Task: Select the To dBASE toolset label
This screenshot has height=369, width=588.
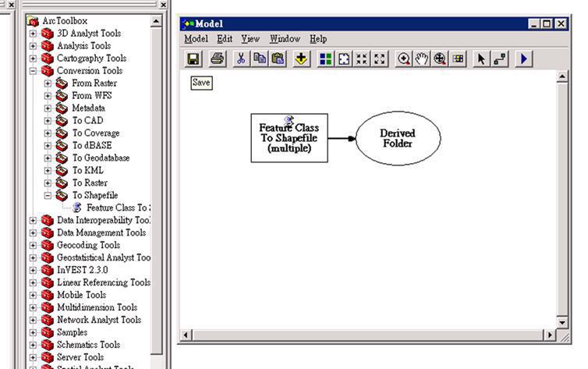Action: (x=92, y=145)
